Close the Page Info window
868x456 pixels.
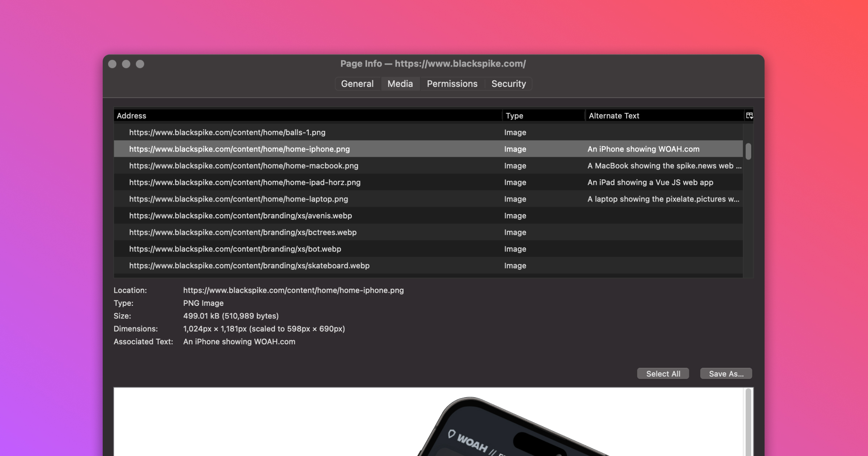click(112, 64)
